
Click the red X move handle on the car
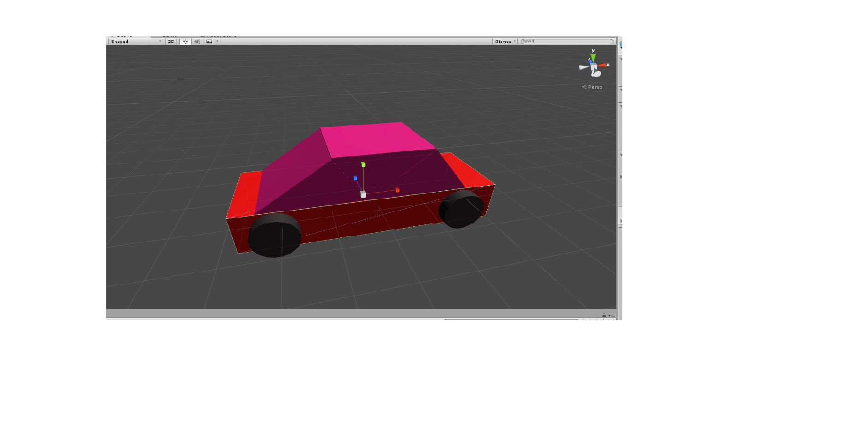(x=397, y=190)
